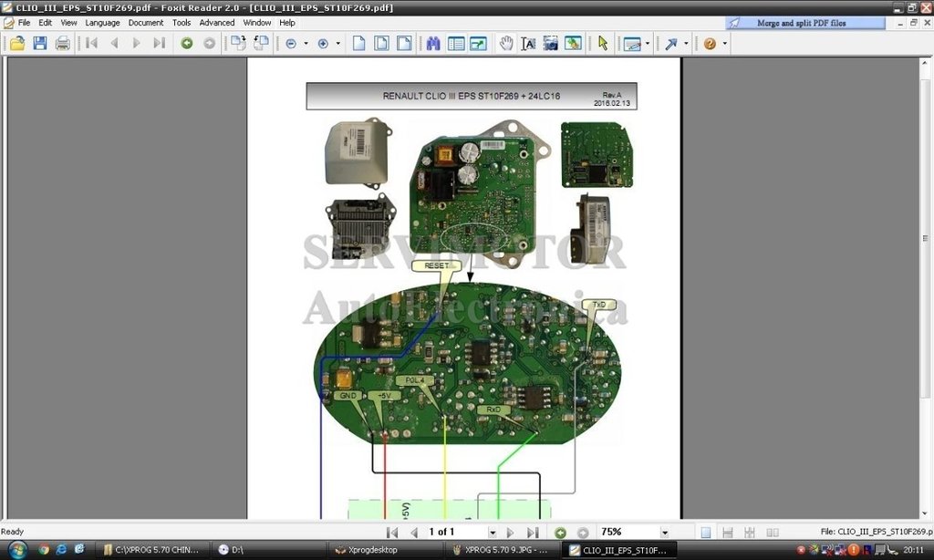Click green previous view button in status bar
This screenshot has height=560, width=934.
click(561, 533)
